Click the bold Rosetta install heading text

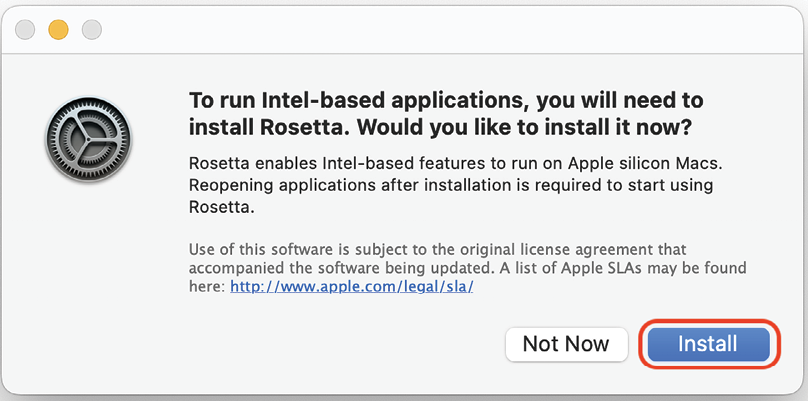click(x=446, y=114)
